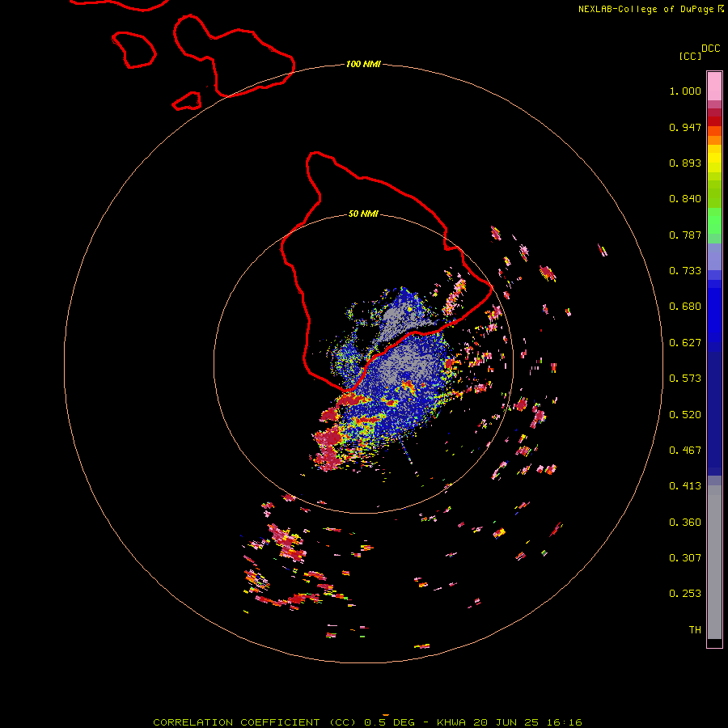728x728 pixels.
Task: Click the TH threshold label
Action: pyautogui.click(x=695, y=630)
